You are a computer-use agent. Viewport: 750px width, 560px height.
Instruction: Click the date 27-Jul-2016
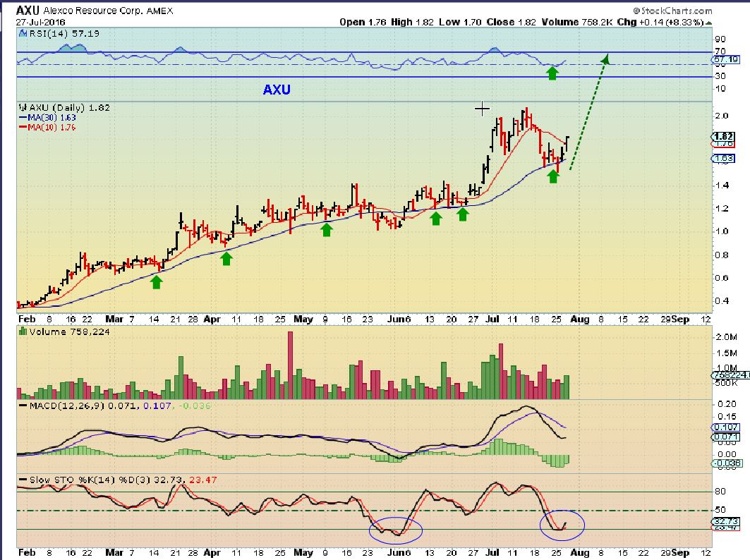41,22
